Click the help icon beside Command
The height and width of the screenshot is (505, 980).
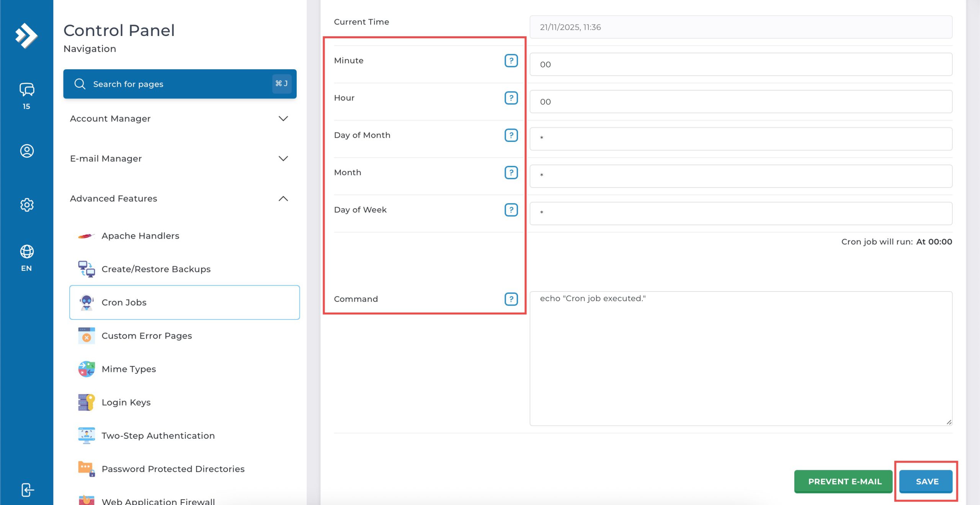[x=511, y=299]
